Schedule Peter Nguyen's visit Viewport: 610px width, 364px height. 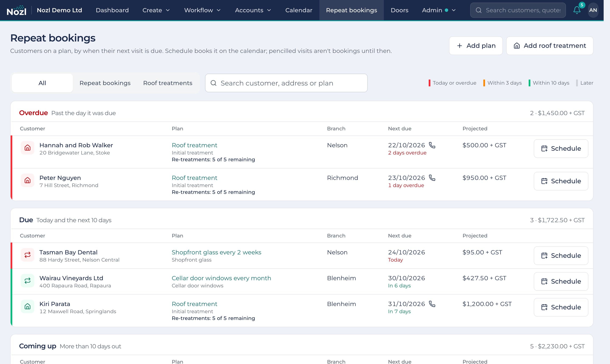coord(561,181)
